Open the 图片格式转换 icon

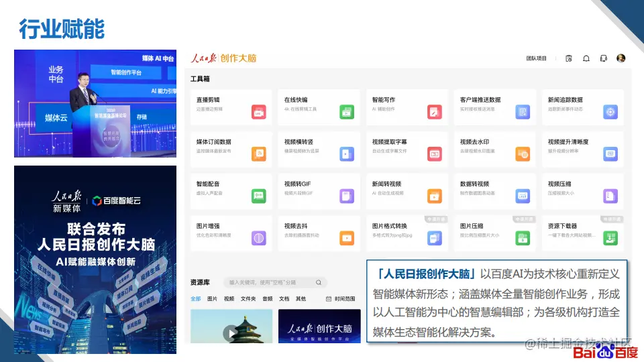pos(435,238)
